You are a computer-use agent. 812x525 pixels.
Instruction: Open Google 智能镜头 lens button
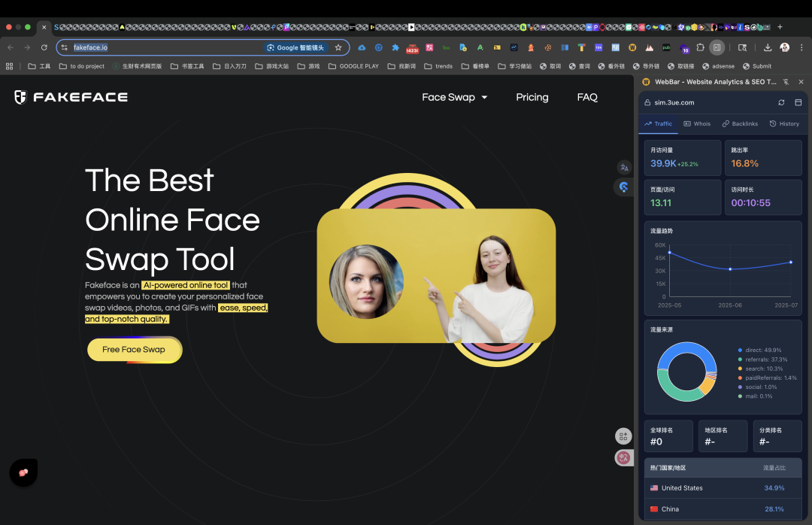pos(295,47)
